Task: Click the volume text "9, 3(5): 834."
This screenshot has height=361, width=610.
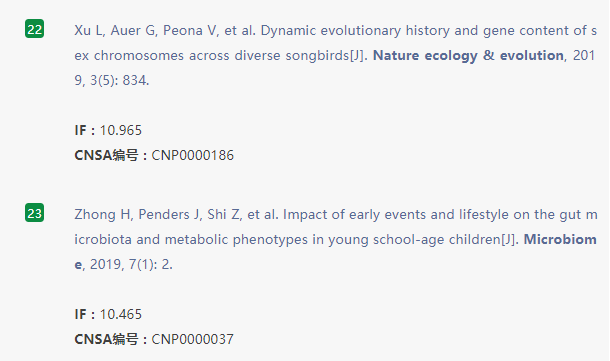Action: [112, 81]
